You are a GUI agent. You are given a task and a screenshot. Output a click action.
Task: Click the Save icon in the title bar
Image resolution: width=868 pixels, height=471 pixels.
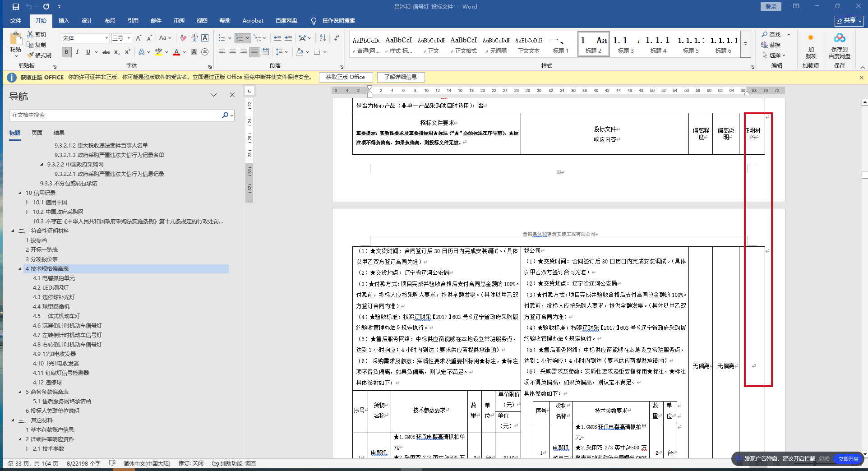[16, 7]
